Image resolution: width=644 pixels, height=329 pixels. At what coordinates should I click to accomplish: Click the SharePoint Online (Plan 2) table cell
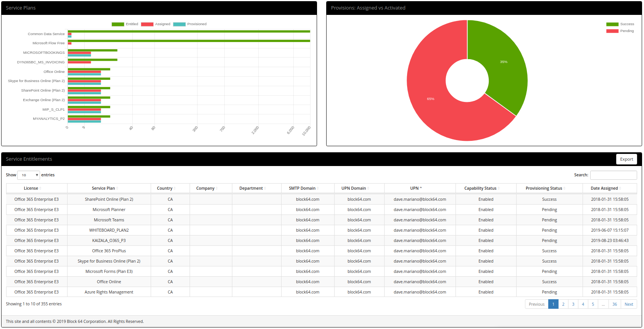click(x=109, y=199)
